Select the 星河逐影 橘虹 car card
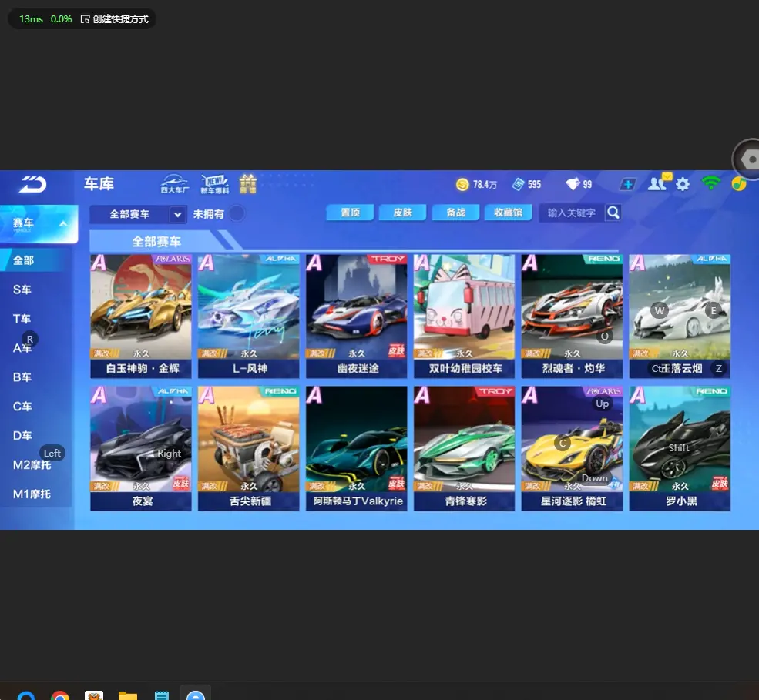759x700 pixels. pyautogui.click(x=573, y=448)
